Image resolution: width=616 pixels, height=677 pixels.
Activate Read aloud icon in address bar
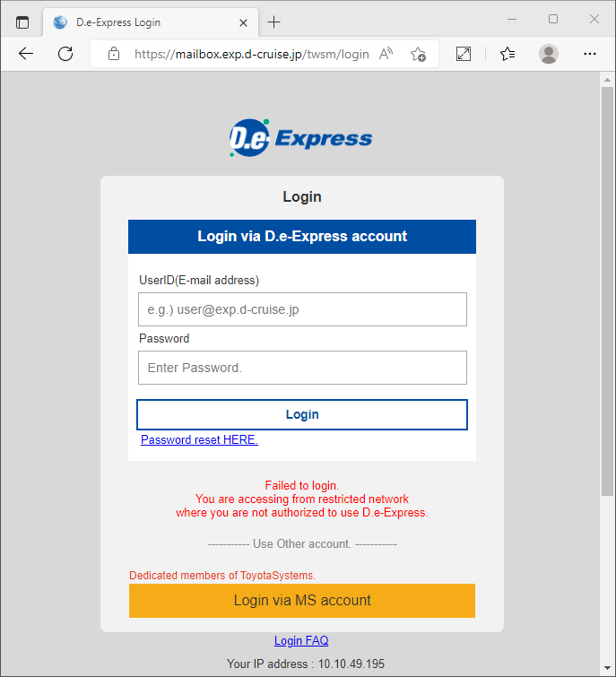(x=386, y=54)
